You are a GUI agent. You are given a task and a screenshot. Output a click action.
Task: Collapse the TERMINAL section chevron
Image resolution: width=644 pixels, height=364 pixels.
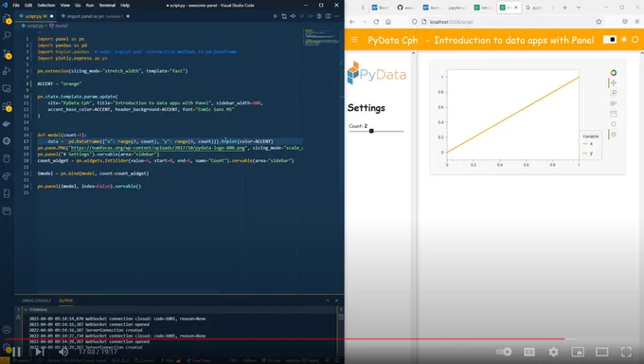pyautogui.click(x=26, y=309)
